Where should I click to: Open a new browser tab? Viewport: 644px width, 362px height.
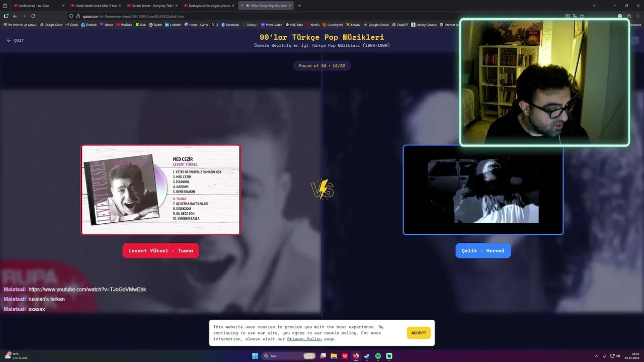299,6
